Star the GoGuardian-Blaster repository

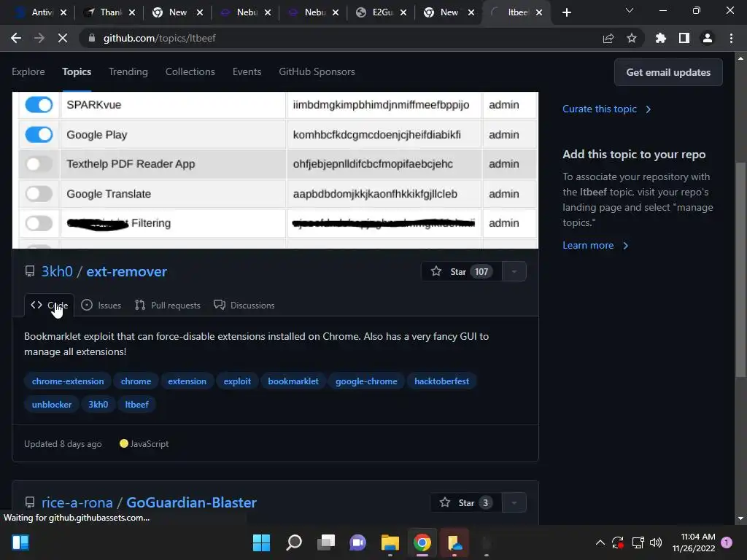[x=466, y=502]
